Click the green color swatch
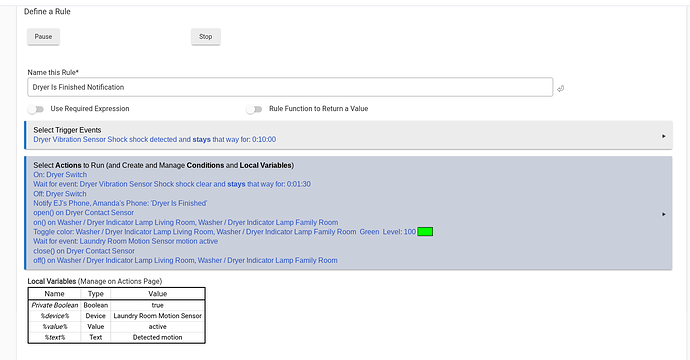The width and height of the screenshot is (690, 360). click(x=425, y=231)
